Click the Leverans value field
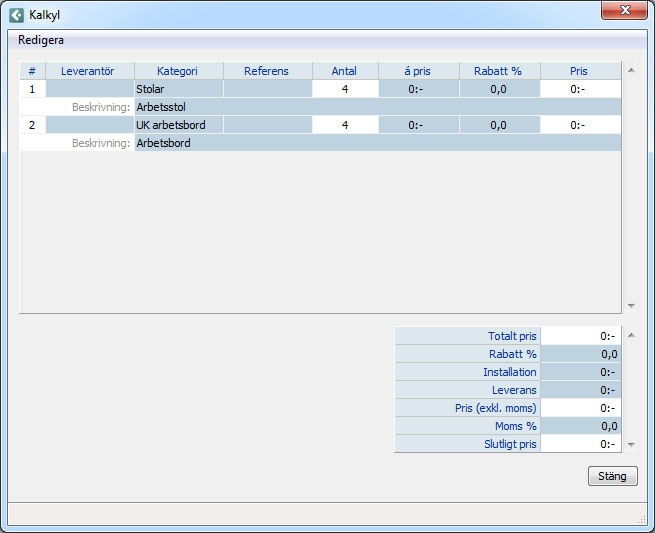 580,390
